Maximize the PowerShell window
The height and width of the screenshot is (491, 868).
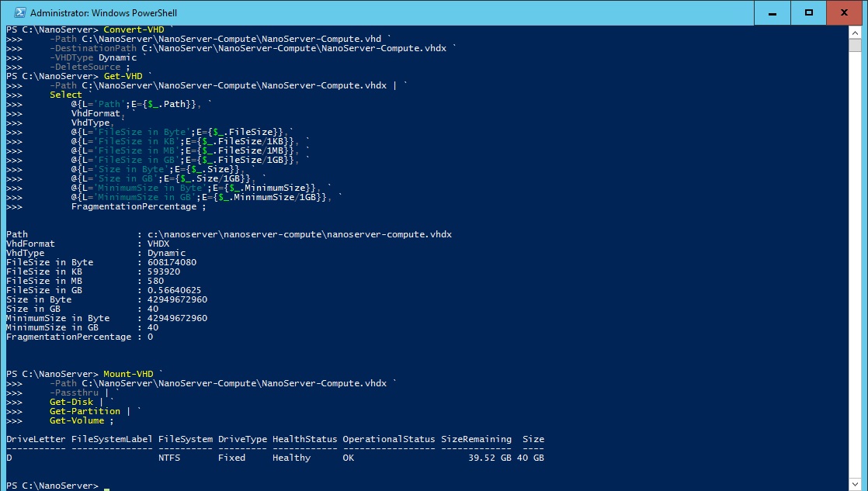point(809,12)
